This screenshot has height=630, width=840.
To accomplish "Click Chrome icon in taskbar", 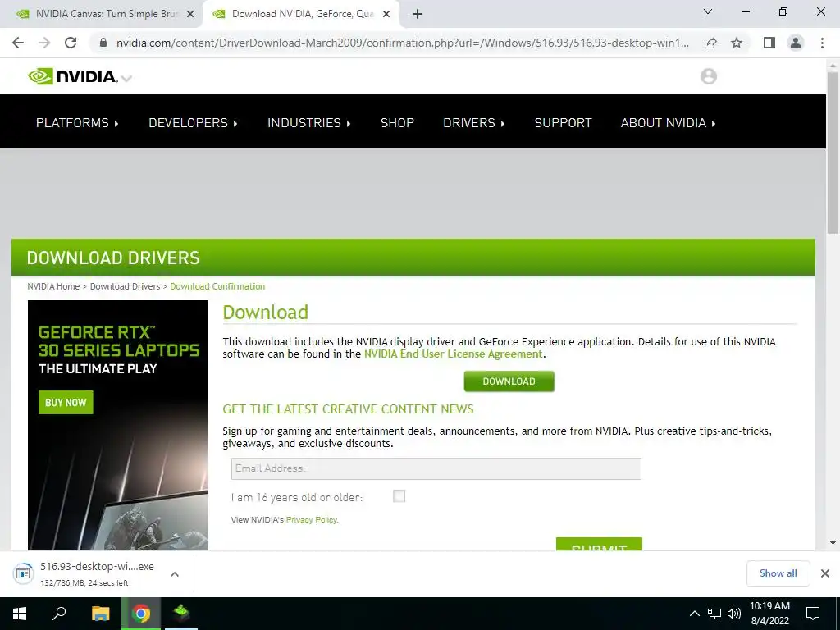I will click(x=141, y=614).
